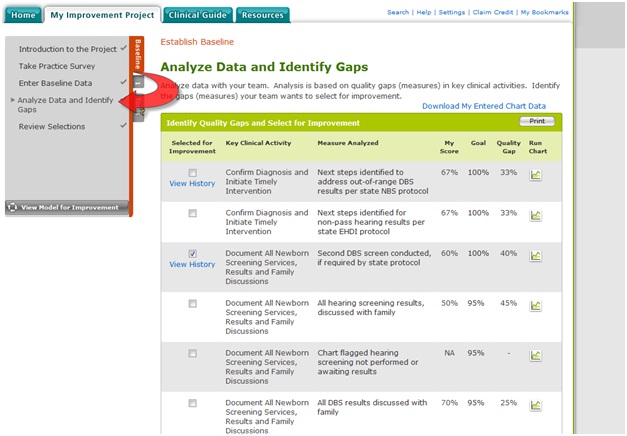View History for second DBS screen row

192,265
